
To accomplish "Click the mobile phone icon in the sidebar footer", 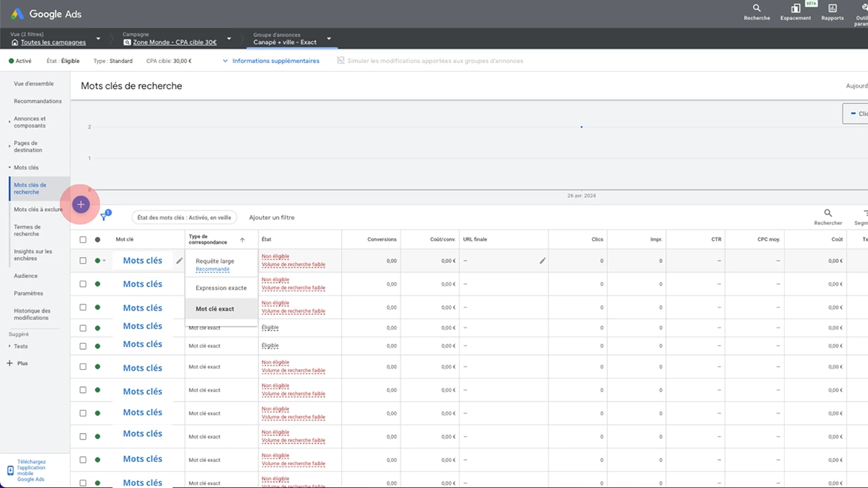I will (x=10, y=470).
